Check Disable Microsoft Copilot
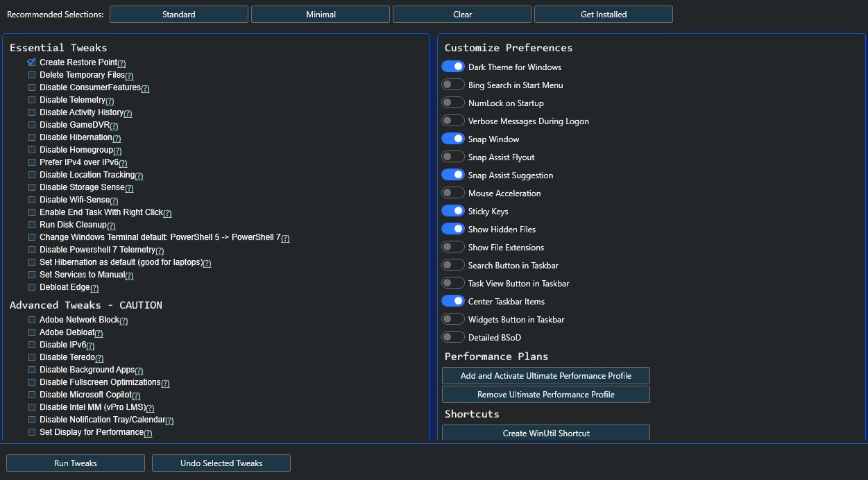This screenshot has height=480, width=868. (x=32, y=395)
